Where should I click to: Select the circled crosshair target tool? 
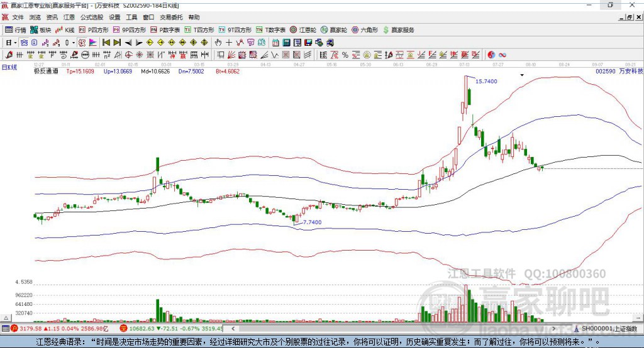[x=128, y=55]
